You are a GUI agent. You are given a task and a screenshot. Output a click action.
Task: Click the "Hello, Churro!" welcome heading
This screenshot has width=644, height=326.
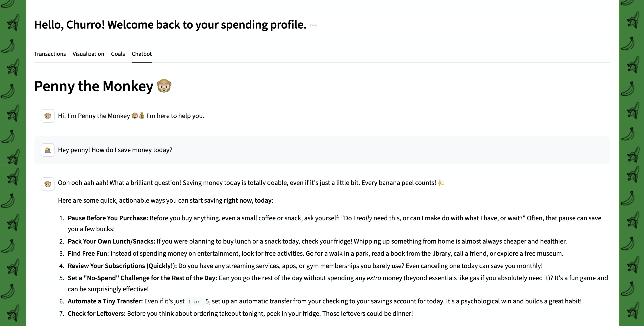170,25
